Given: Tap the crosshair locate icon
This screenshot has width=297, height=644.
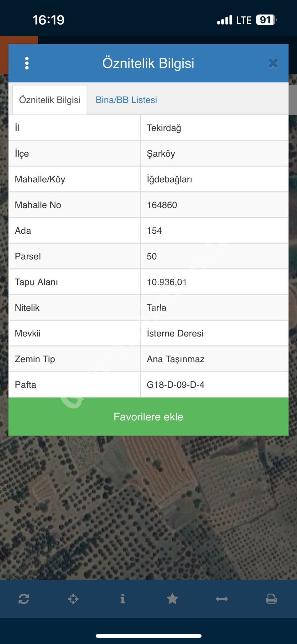Looking at the screenshot, I should point(73,599).
